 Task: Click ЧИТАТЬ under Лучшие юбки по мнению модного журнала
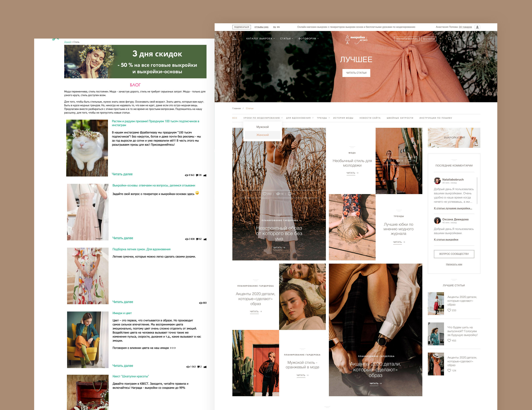pos(399,242)
